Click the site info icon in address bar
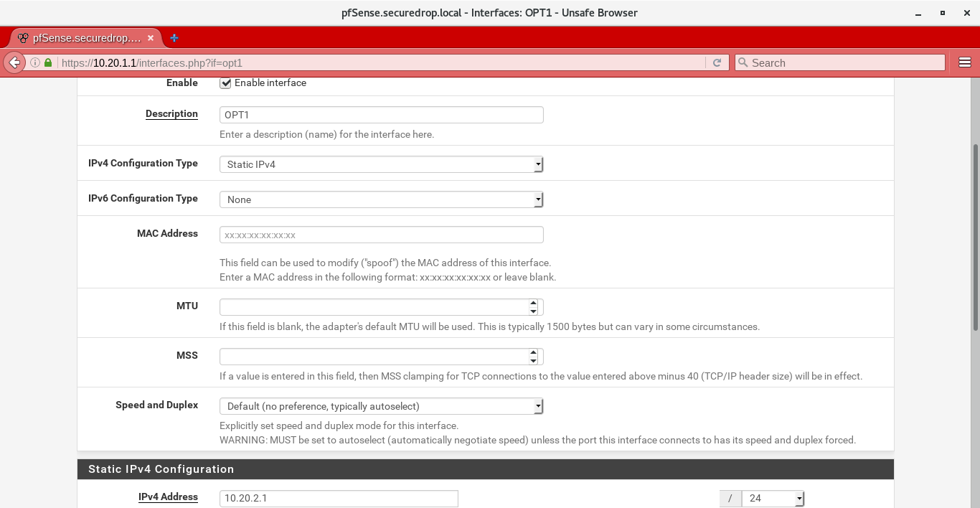Image resolution: width=980 pixels, height=508 pixels. click(x=34, y=62)
